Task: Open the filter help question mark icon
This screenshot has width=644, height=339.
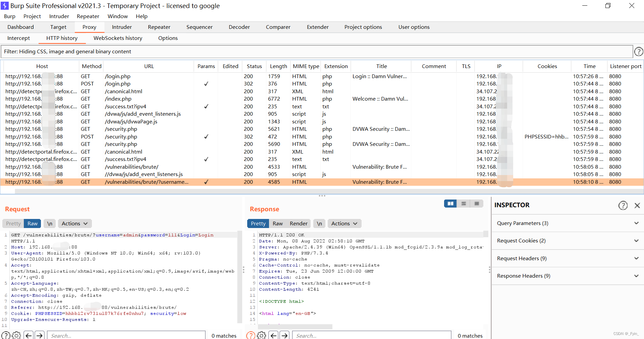Action: click(x=639, y=51)
